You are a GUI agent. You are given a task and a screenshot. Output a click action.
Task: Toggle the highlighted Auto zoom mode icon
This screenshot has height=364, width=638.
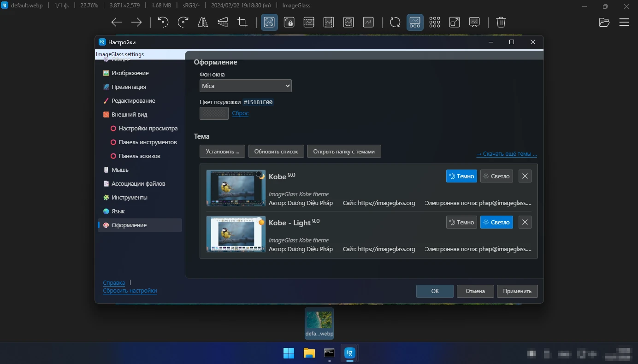click(269, 22)
